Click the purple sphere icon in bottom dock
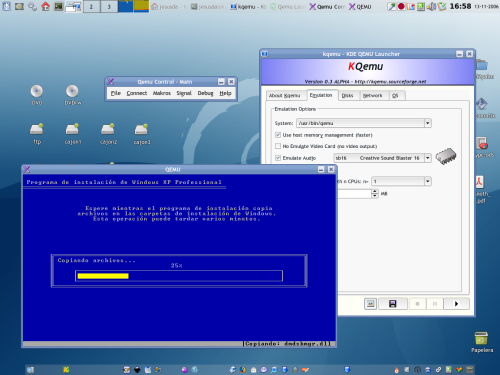500x375 pixels. 184,369
